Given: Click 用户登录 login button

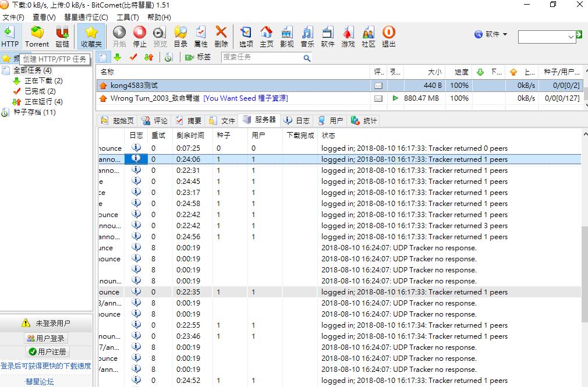Looking at the screenshot, I should (46, 338).
